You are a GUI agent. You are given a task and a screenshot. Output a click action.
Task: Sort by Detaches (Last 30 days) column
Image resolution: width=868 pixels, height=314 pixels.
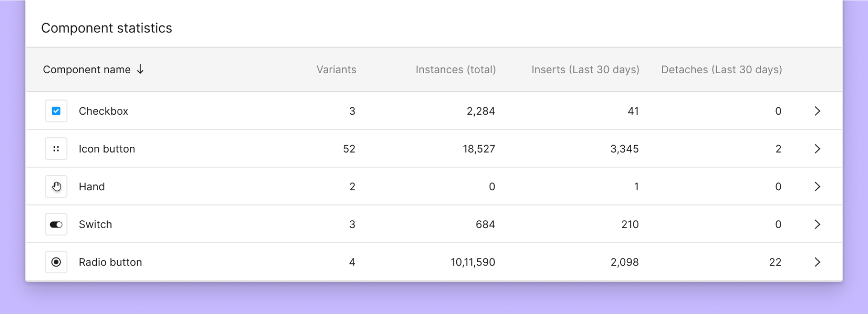(x=721, y=70)
